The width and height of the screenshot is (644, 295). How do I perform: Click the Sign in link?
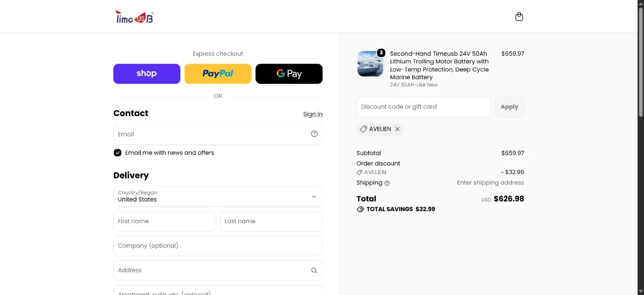tap(313, 114)
